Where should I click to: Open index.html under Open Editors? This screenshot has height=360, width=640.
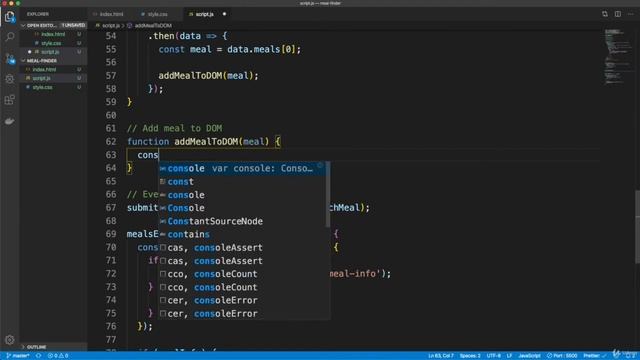53,34
